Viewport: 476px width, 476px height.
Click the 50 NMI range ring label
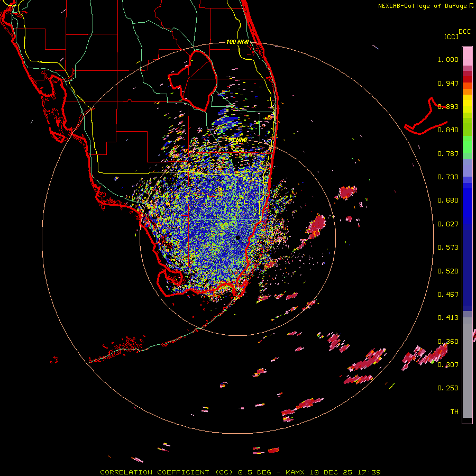point(237,140)
